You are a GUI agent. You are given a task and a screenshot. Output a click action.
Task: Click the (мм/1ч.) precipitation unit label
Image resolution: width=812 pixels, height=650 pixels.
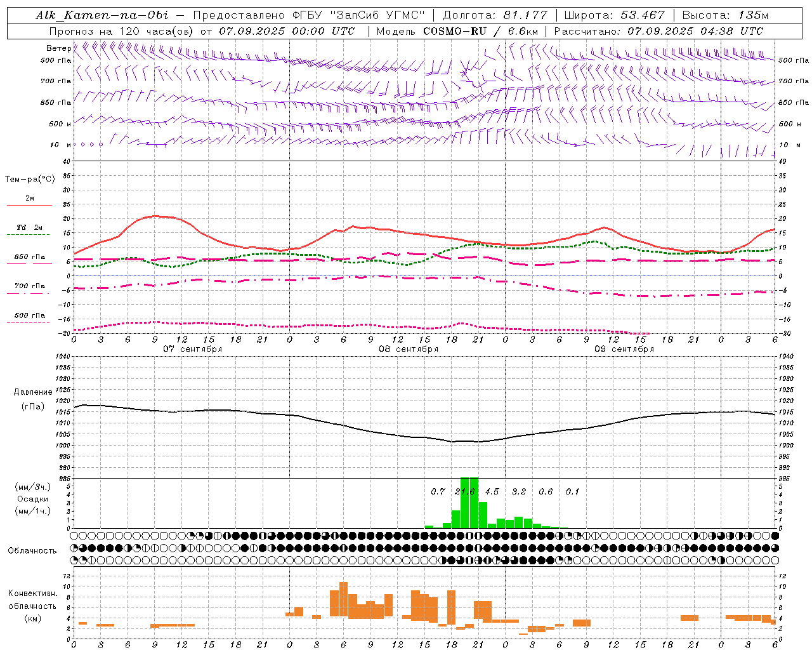click(33, 511)
